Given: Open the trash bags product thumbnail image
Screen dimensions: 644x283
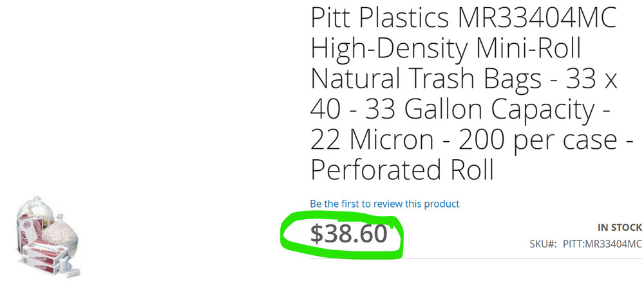Looking at the screenshot, I should coord(48,237).
